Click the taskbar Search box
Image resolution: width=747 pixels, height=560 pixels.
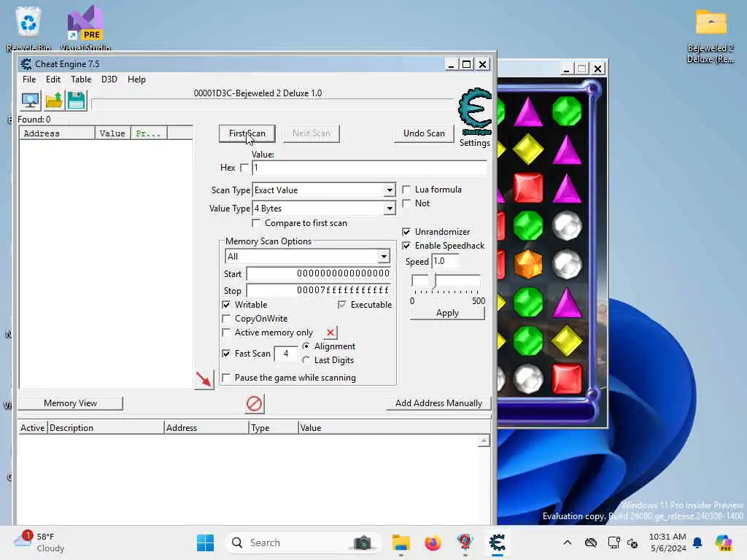(303, 542)
